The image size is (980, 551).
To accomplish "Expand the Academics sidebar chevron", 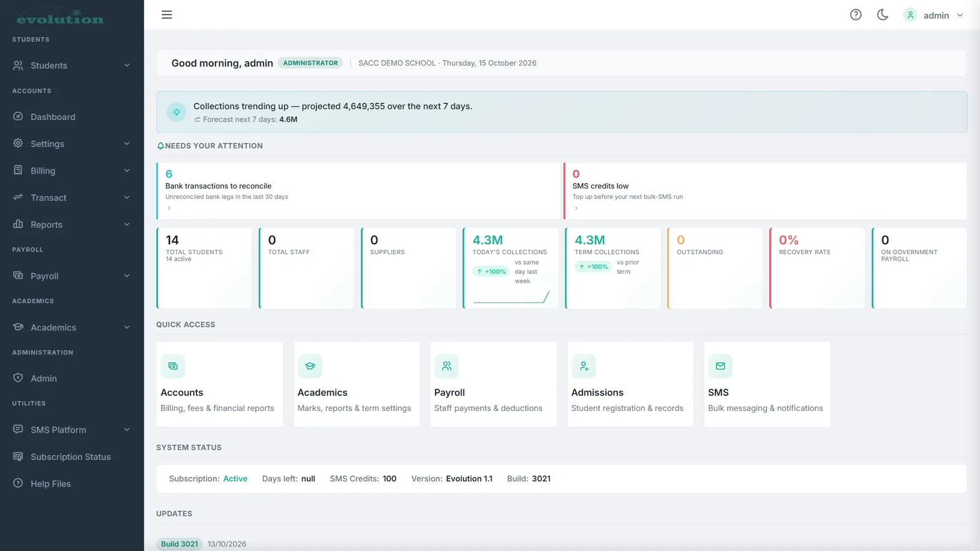I will 127,328.
